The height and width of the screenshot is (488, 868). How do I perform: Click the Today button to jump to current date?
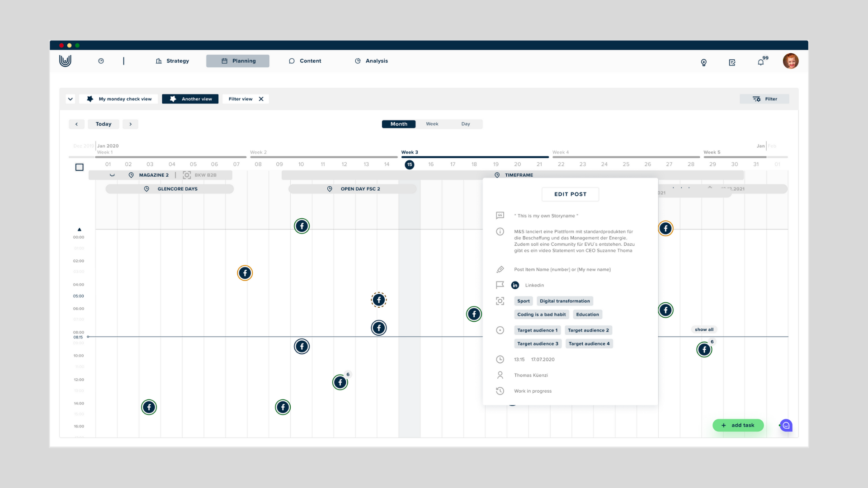point(103,124)
